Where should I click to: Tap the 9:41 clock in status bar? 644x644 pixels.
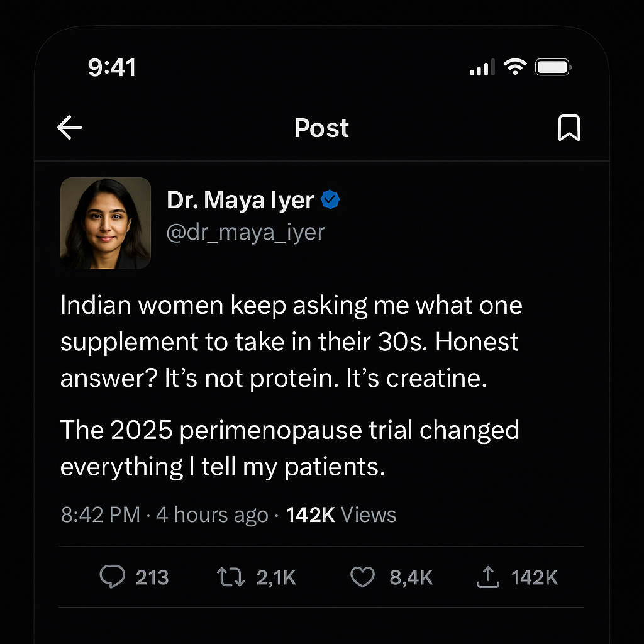(x=112, y=67)
